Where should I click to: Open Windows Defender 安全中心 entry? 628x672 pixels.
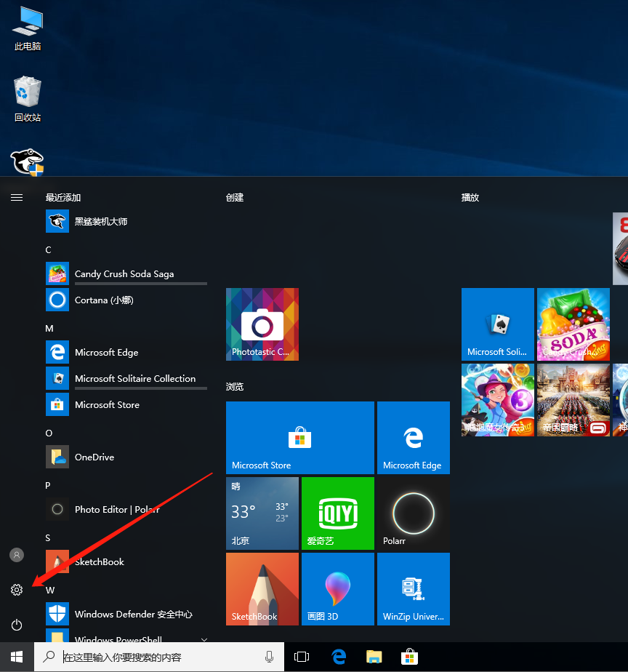126,614
